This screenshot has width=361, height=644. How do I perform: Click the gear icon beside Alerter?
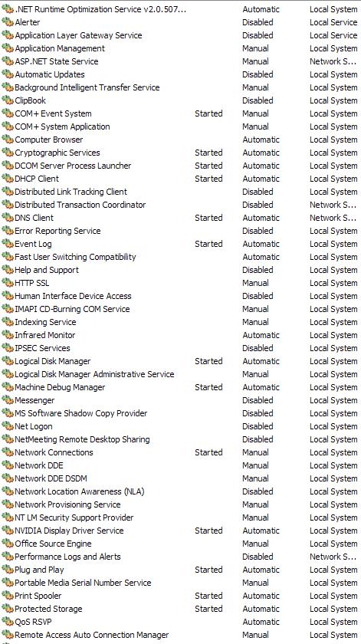tap(8, 22)
